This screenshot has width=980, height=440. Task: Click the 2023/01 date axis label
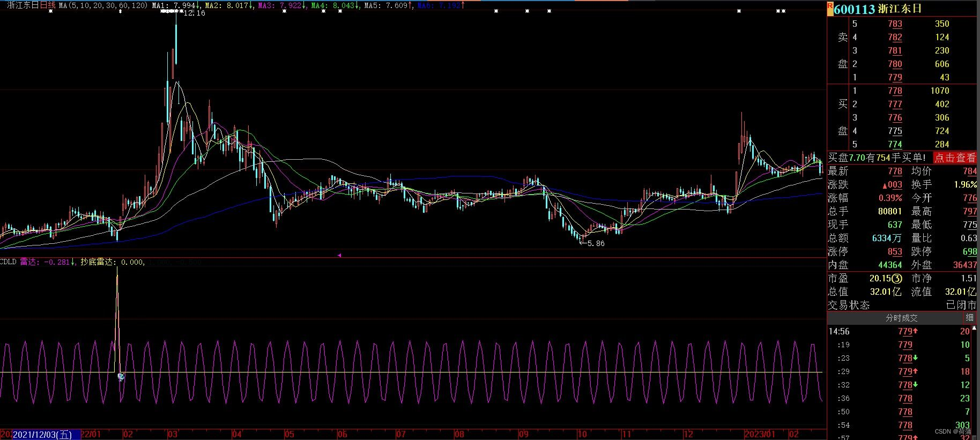coord(760,434)
